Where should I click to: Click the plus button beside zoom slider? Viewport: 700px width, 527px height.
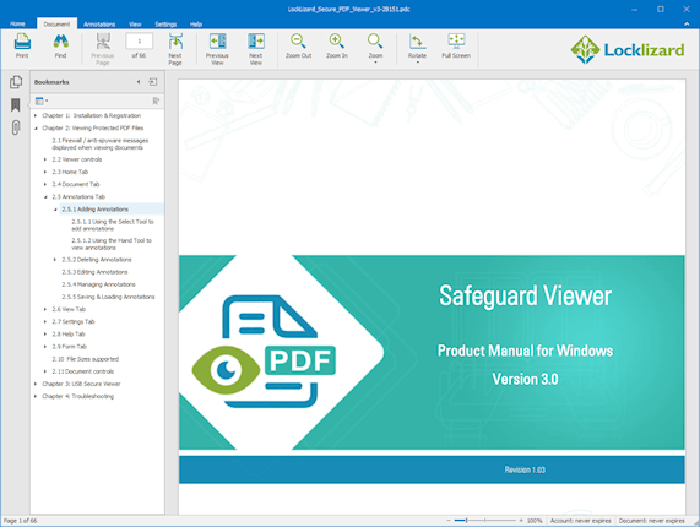[521, 520]
